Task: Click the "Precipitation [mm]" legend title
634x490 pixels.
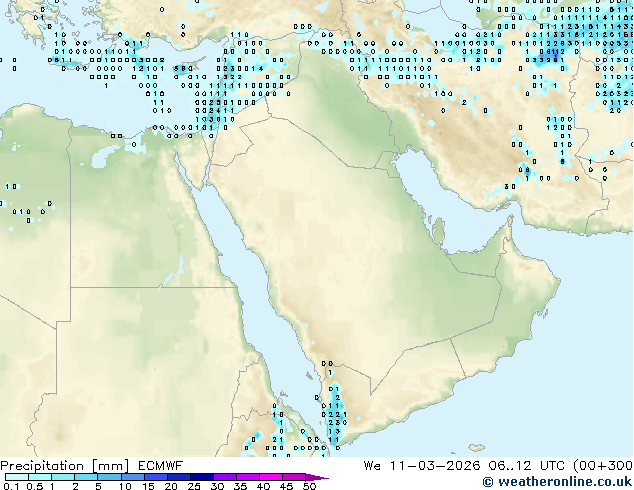Action: click(64, 466)
